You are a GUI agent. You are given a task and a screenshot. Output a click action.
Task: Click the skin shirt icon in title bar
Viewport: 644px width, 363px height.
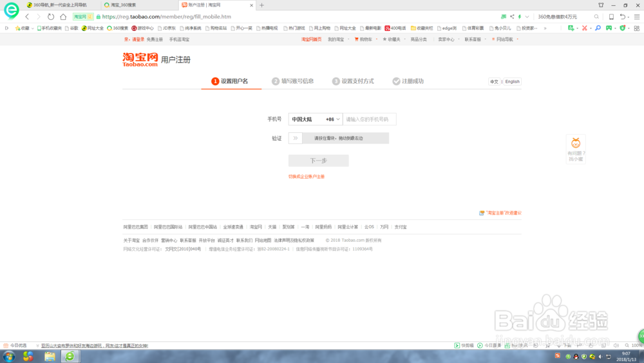[601, 5]
